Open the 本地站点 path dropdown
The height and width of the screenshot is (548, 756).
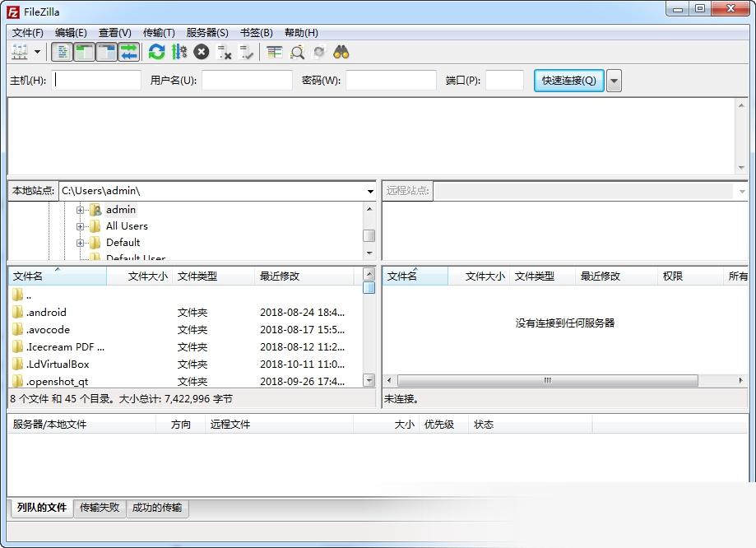click(370, 191)
